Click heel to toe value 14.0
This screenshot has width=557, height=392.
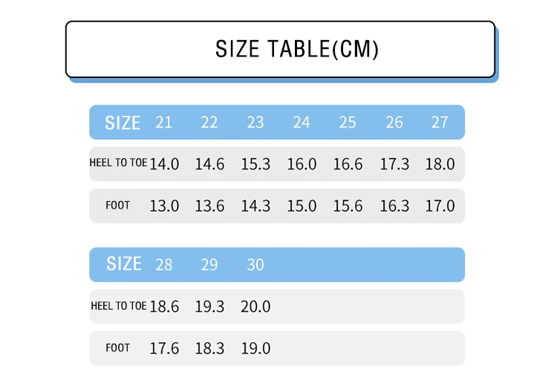point(164,164)
